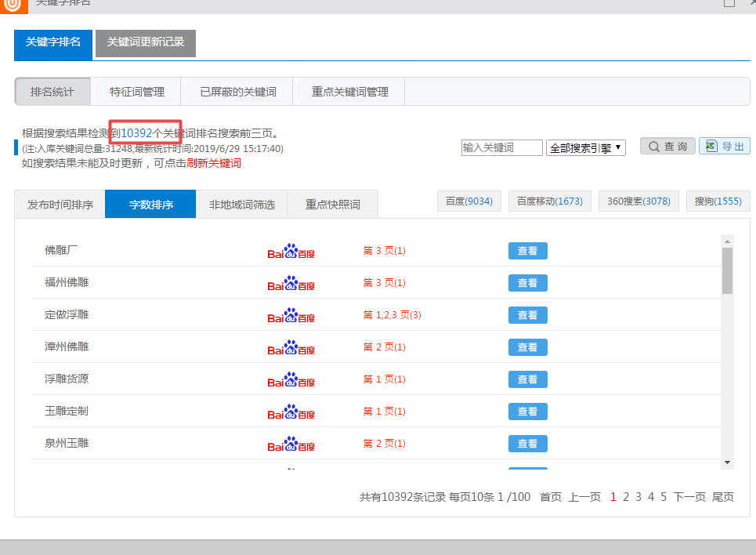Go to page 5
This screenshot has width=756, height=555.
pos(664,497)
